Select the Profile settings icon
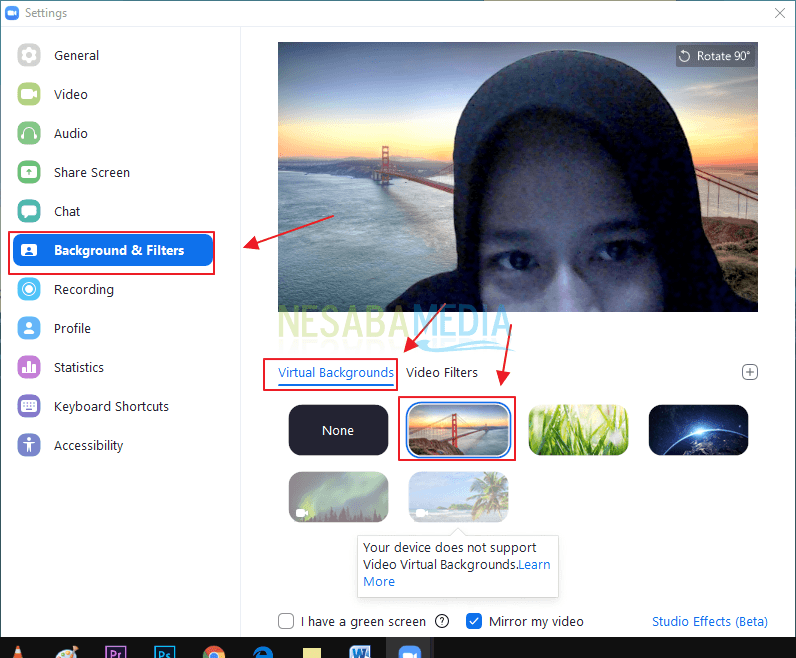The width and height of the screenshot is (796, 658). click(x=29, y=328)
